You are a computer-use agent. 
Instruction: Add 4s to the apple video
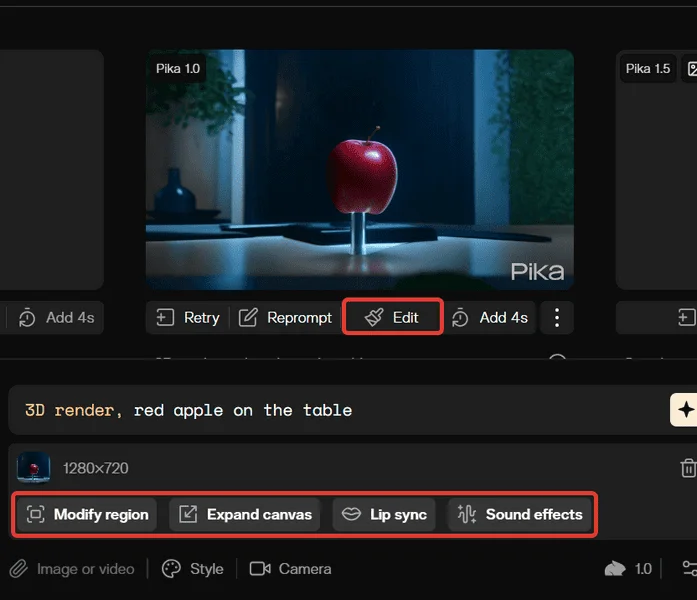click(x=490, y=317)
